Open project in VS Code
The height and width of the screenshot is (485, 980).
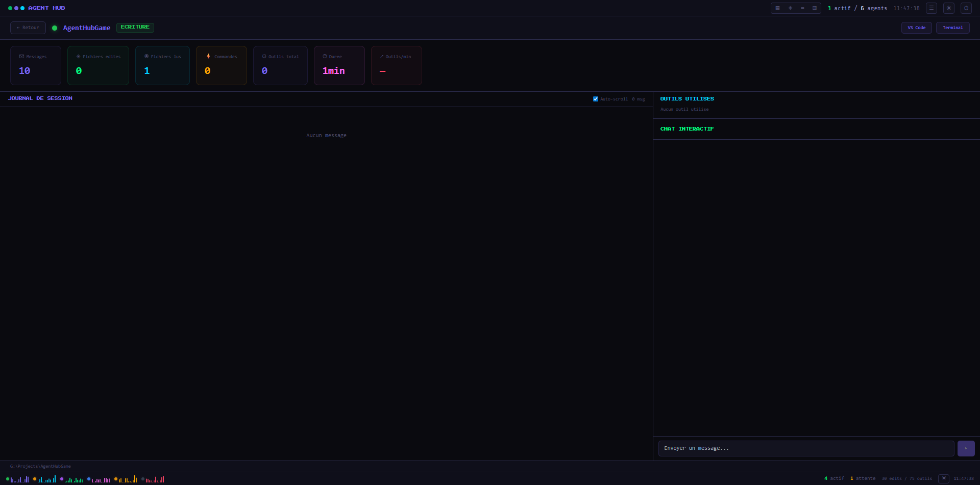click(x=917, y=28)
